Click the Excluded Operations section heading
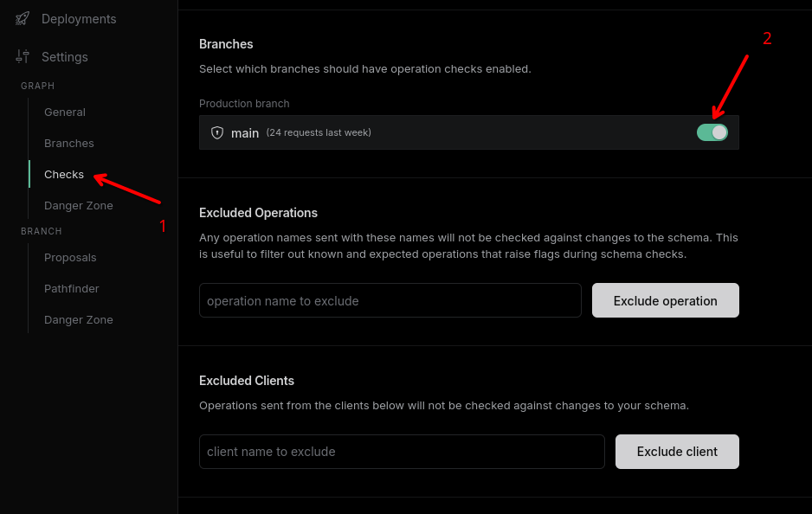 tap(258, 213)
